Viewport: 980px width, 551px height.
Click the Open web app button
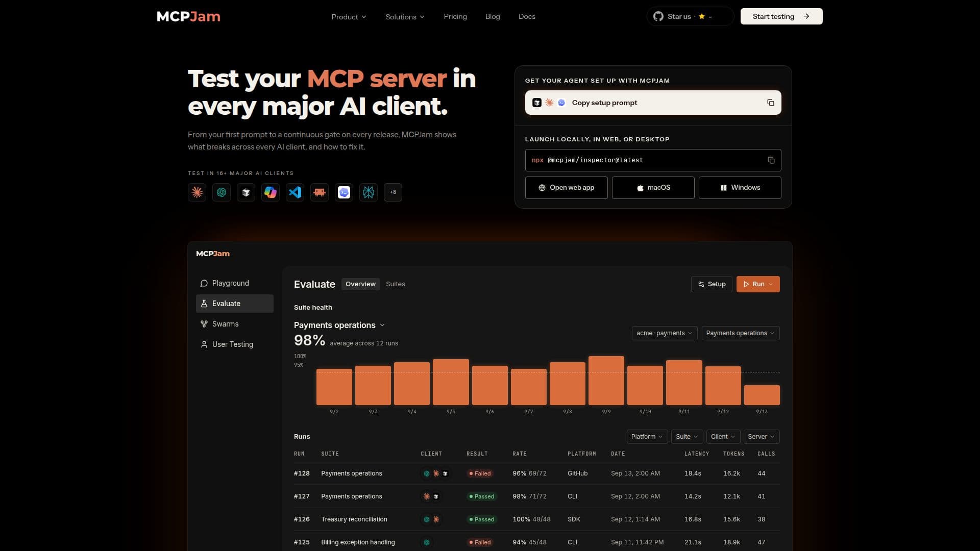click(x=567, y=188)
